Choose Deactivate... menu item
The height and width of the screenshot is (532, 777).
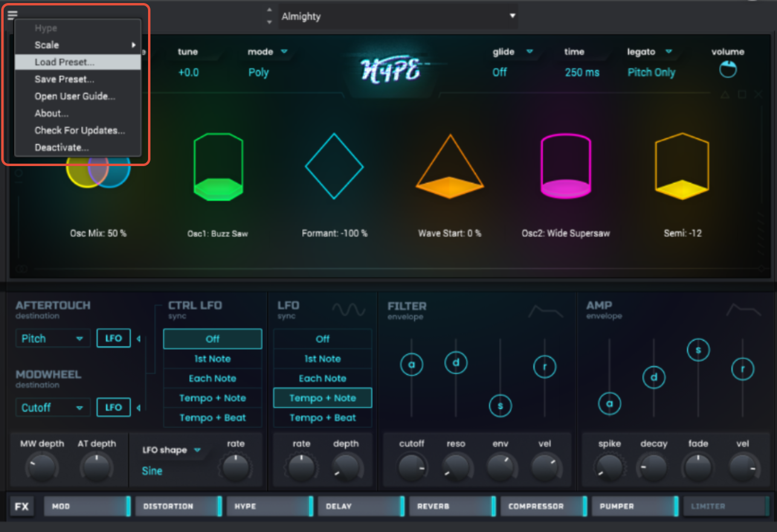(78, 147)
